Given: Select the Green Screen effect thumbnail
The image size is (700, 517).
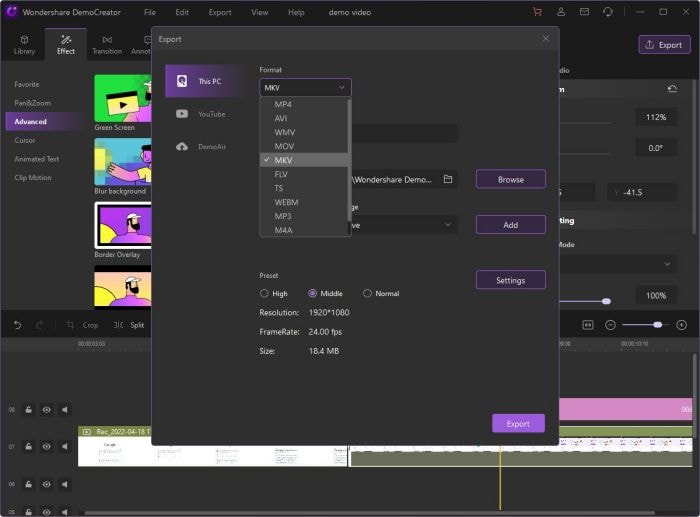Looking at the screenshot, I should pyautogui.click(x=123, y=99).
